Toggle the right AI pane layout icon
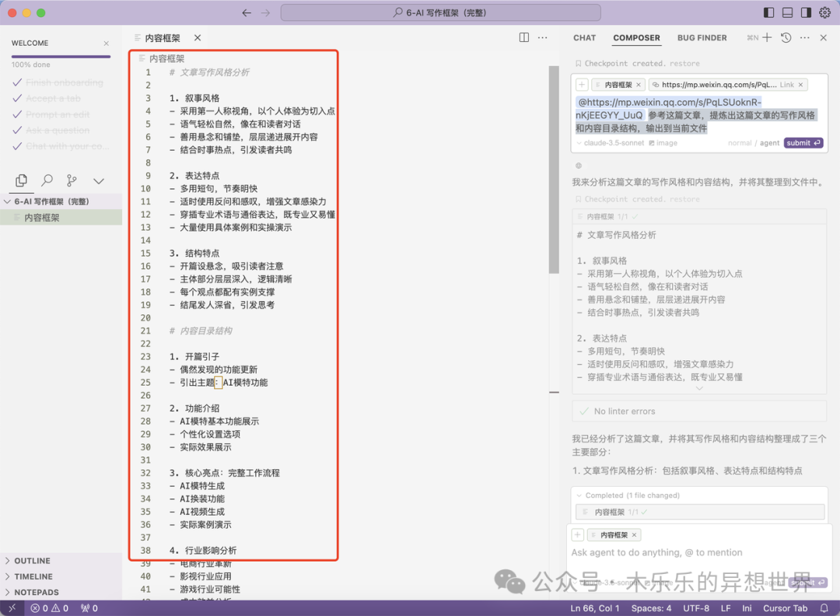The image size is (840, 616). pos(806,13)
